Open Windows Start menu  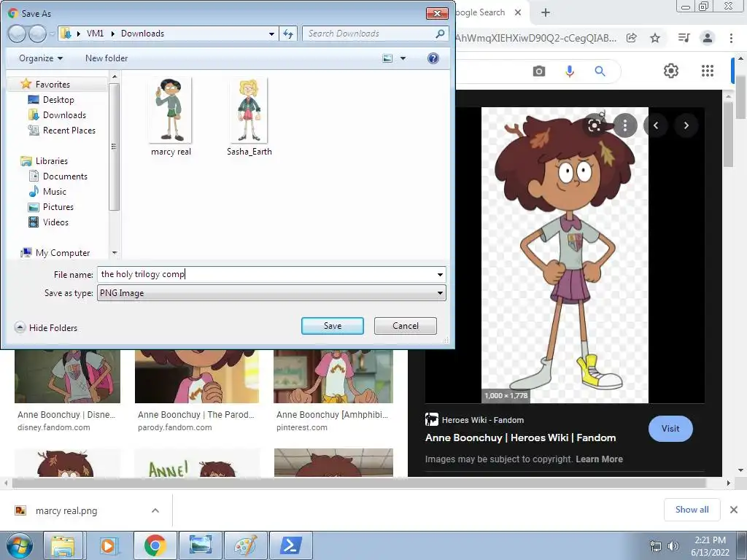20,545
